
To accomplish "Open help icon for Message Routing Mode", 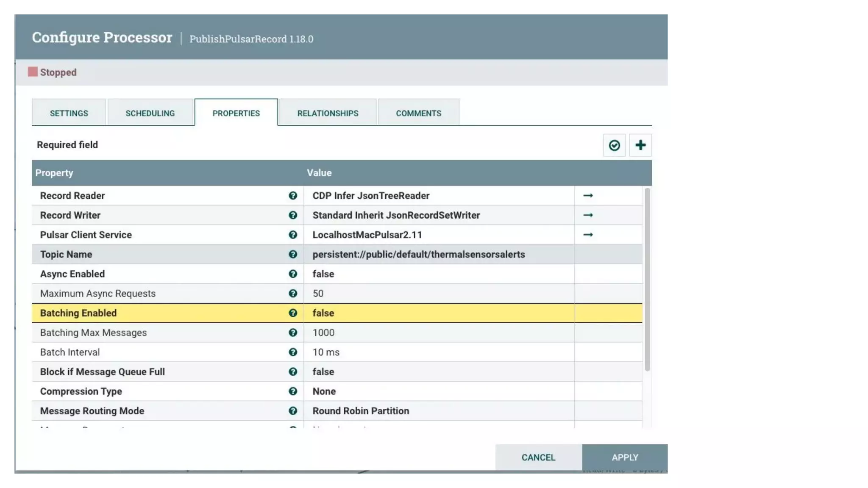I will click(x=293, y=411).
